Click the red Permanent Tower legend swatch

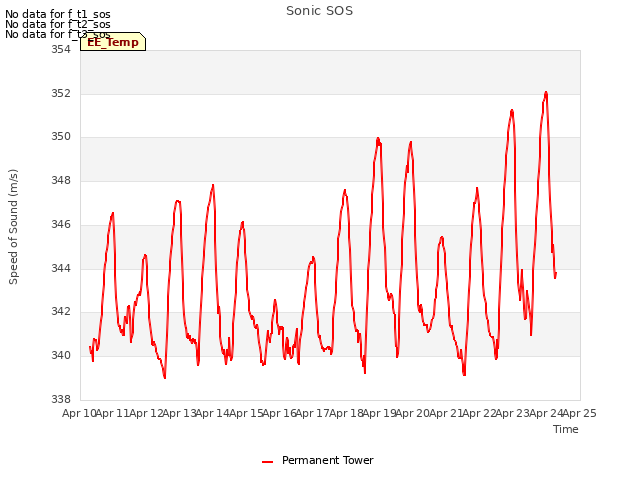[x=267, y=462]
